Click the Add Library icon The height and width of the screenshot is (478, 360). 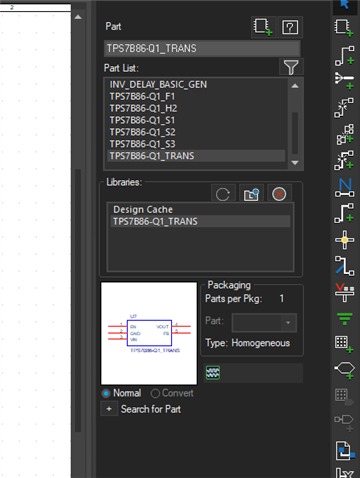[x=251, y=194]
